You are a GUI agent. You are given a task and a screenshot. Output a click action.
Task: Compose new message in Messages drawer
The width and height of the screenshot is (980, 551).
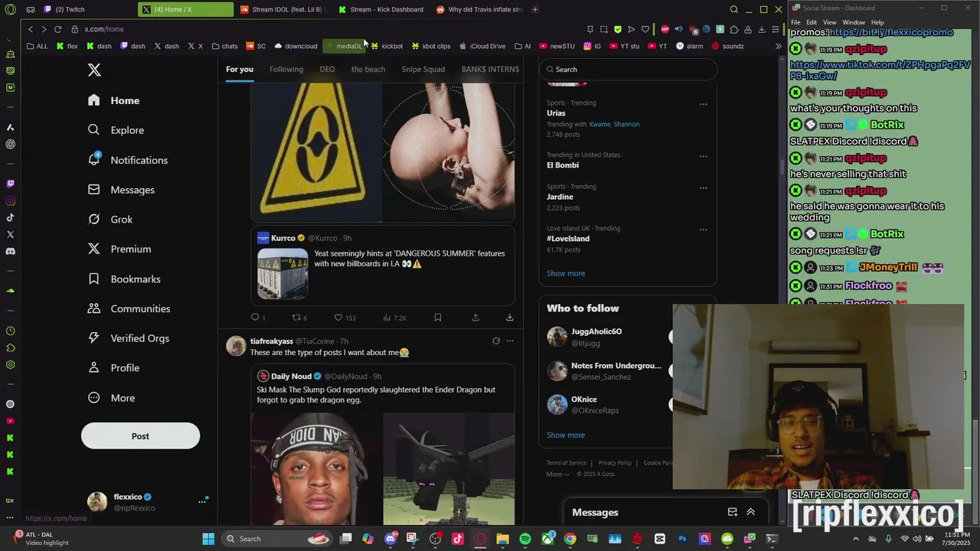point(733,512)
